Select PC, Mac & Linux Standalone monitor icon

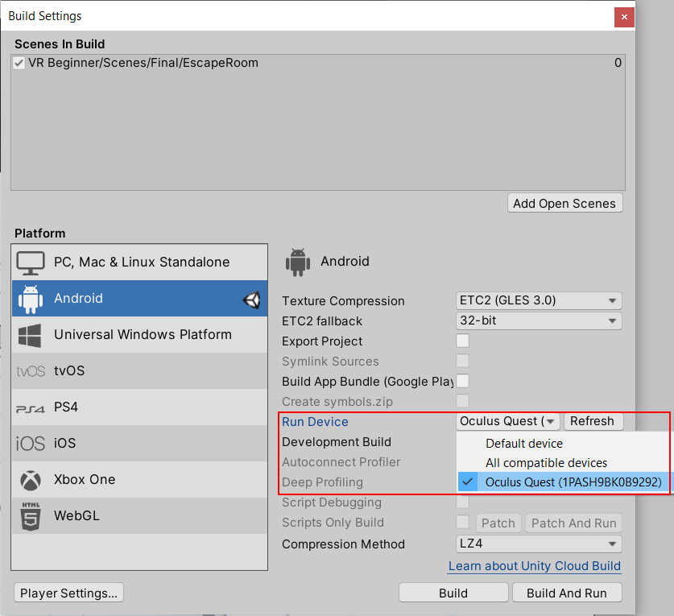click(31, 263)
